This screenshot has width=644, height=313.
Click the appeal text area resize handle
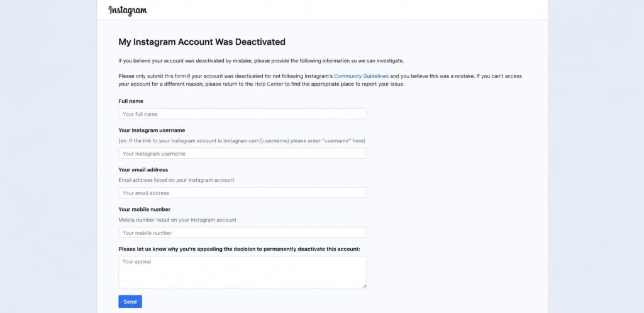pos(364,286)
